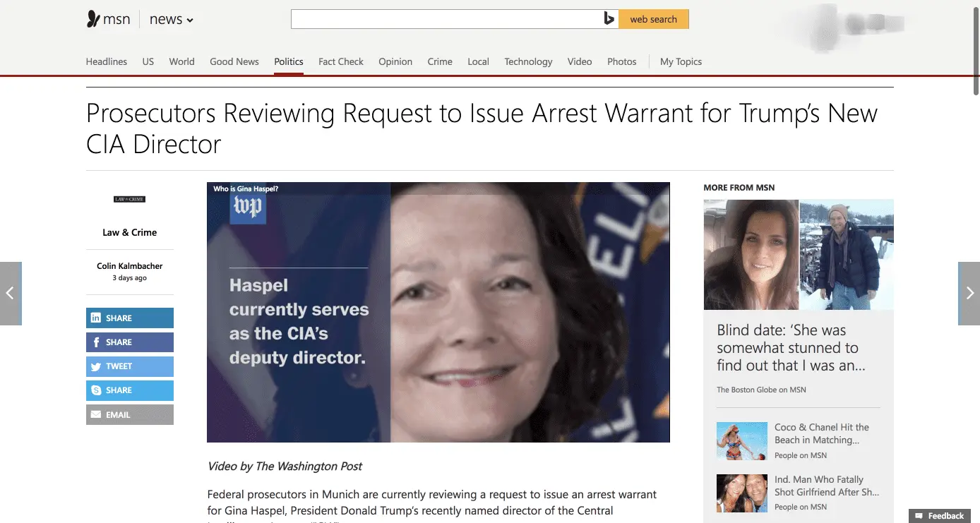Open My Topics

681,61
